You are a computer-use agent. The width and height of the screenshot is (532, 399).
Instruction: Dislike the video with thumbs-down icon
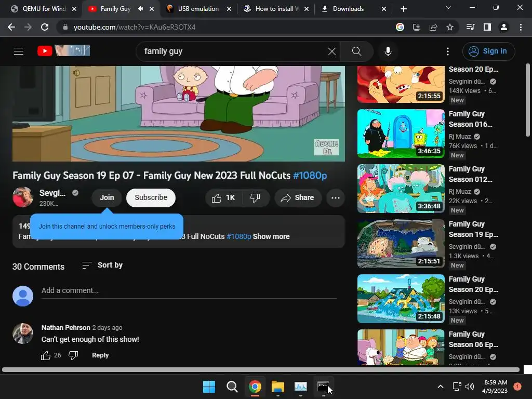coord(256,198)
